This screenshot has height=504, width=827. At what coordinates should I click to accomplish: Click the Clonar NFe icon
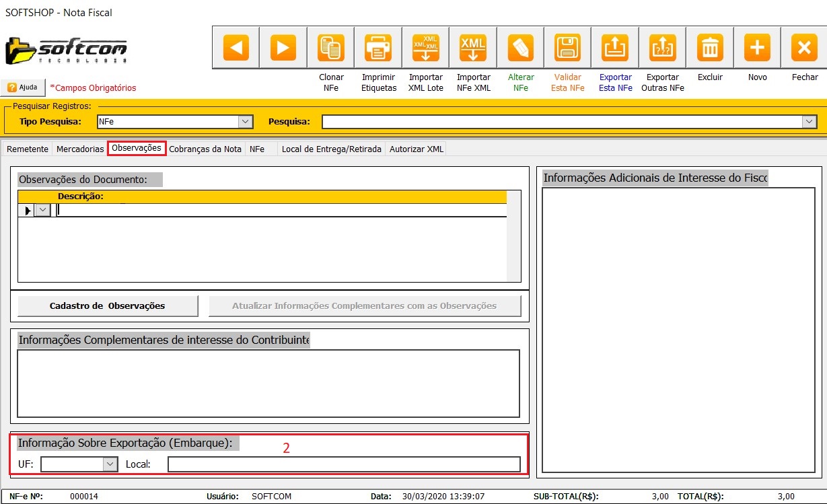point(331,48)
